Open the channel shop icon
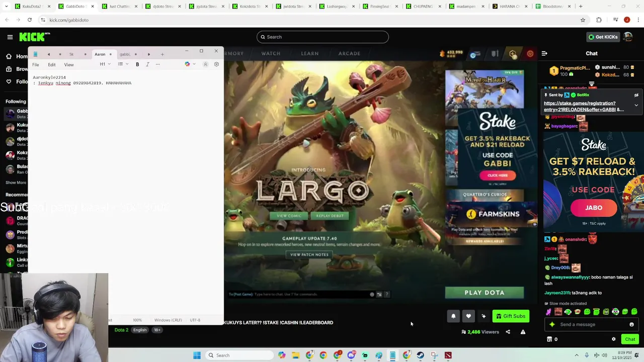644x362 pixels. click(549, 339)
